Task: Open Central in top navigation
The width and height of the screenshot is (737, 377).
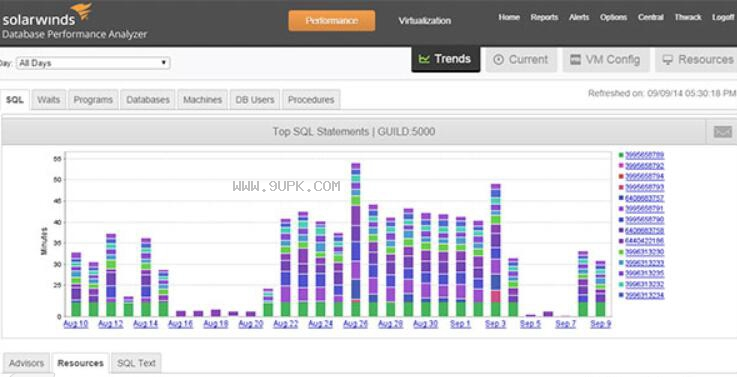Action: 651,17
